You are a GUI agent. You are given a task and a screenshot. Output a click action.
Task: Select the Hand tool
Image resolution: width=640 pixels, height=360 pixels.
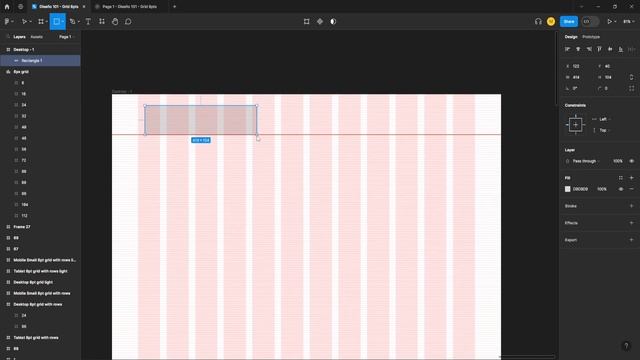point(115,22)
